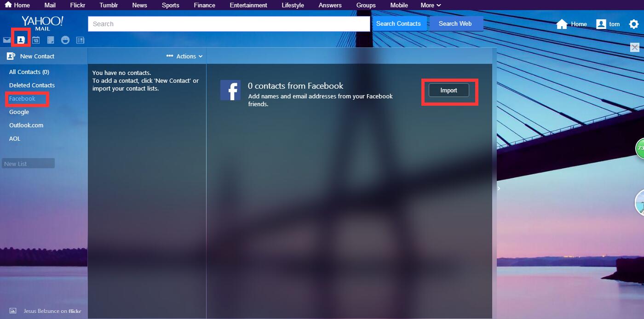This screenshot has height=319, width=644.
Task: Click the New List input field
Action: pos(28,163)
